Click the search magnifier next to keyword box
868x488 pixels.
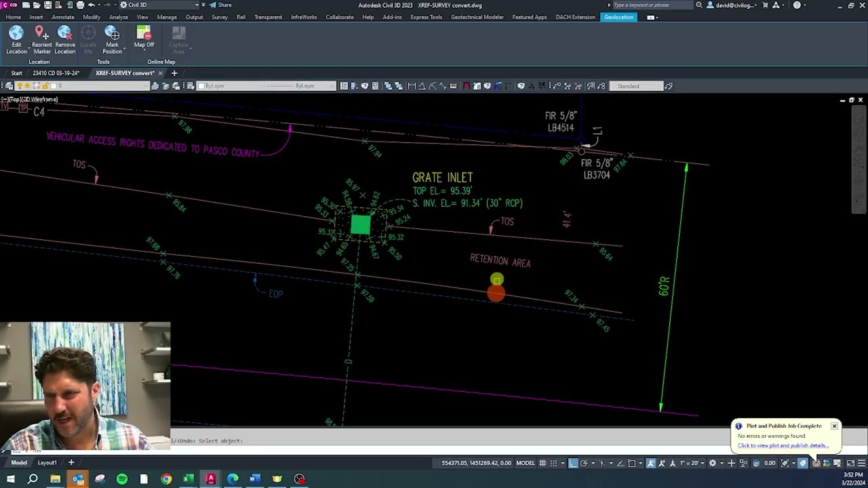click(x=699, y=5)
